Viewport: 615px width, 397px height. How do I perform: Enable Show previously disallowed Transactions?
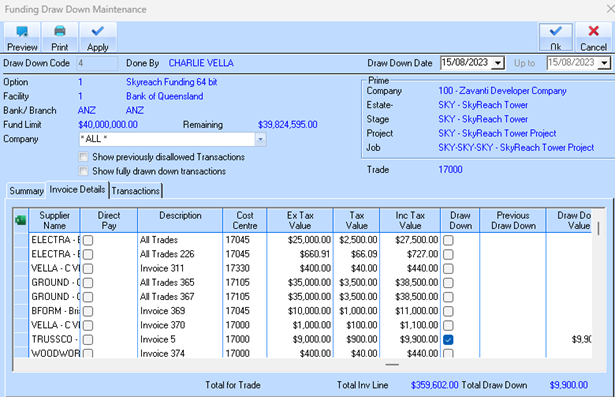click(83, 157)
